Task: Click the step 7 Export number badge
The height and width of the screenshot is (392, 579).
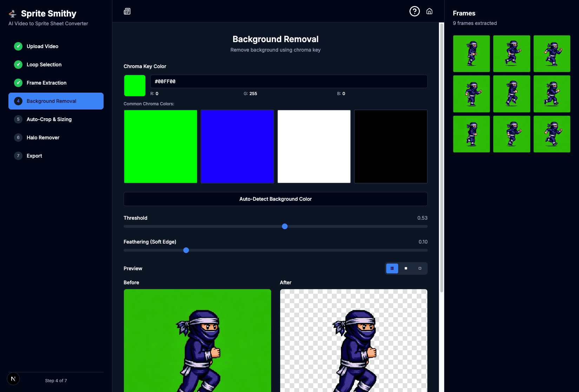Action: click(18, 156)
